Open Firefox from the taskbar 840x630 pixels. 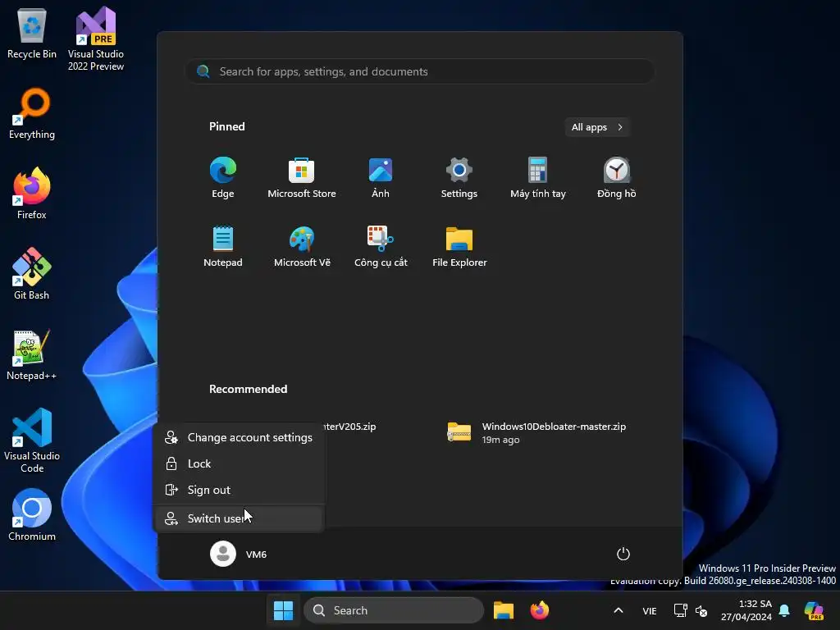[540, 610]
